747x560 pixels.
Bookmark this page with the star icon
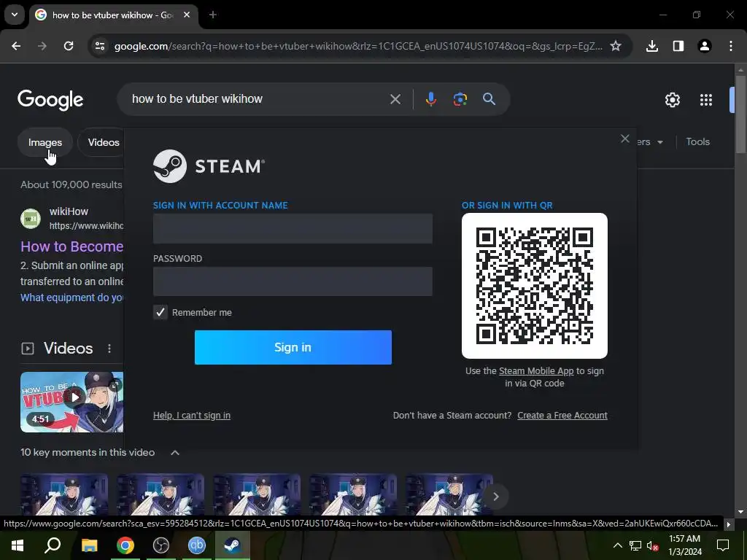pos(616,46)
